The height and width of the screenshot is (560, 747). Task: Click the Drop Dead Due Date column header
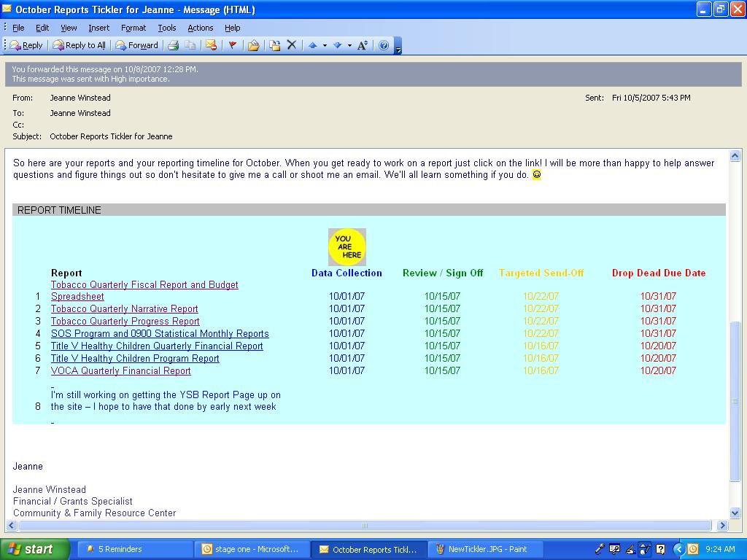click(x=659, y=273)
